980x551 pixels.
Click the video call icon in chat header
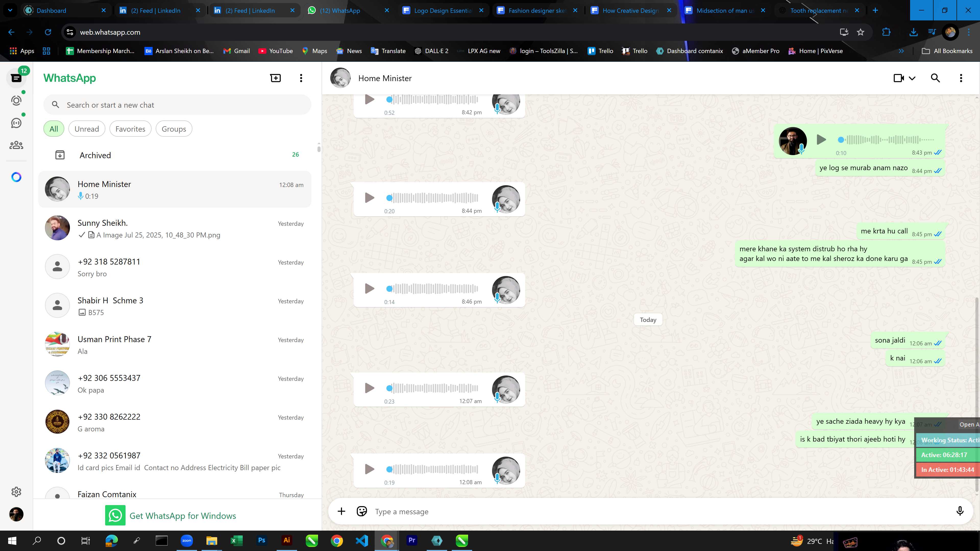point(899,78)
